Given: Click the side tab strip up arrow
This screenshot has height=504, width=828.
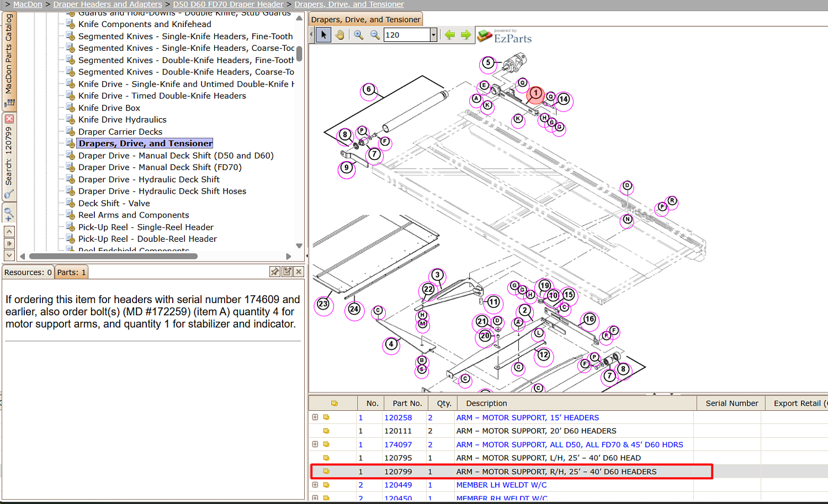Looking at the screenshot, I should [x=9, y=231].
